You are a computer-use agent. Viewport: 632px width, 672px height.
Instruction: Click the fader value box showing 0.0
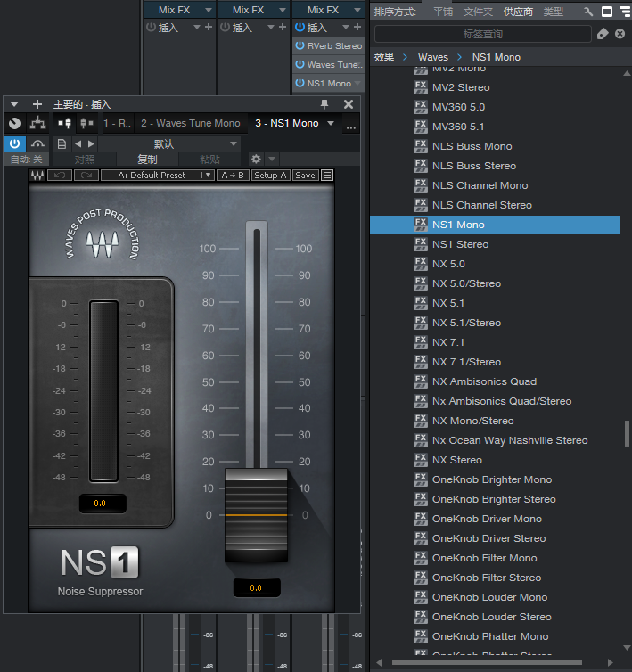pyautogui.click(x=257, y=587)
